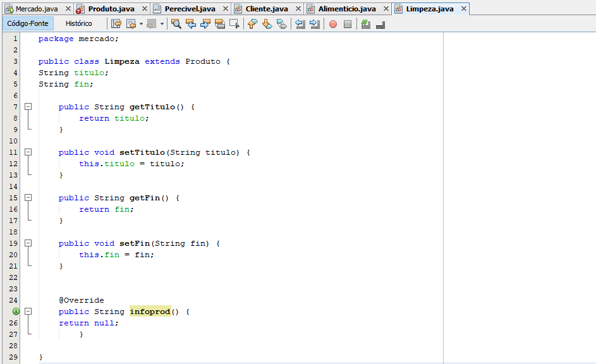Click the Find Selection magnifier icon
The image size is (596, 364).
(x=176, y=24)
